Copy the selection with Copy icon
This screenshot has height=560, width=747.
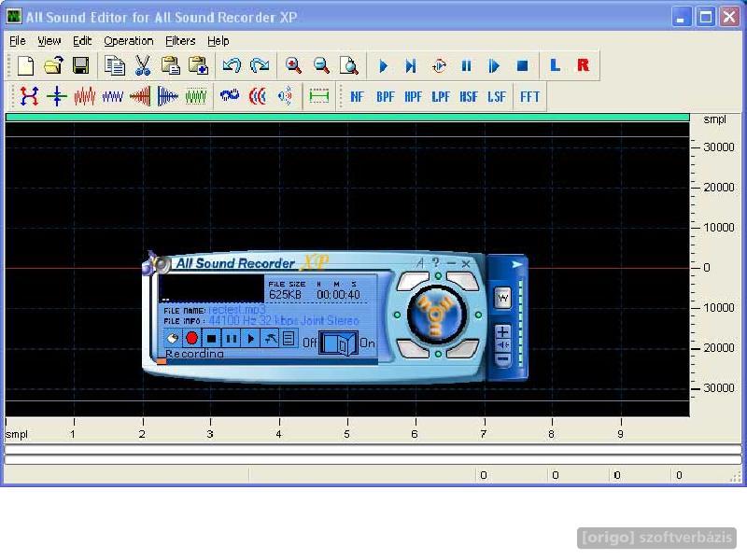tap(114, 65)
